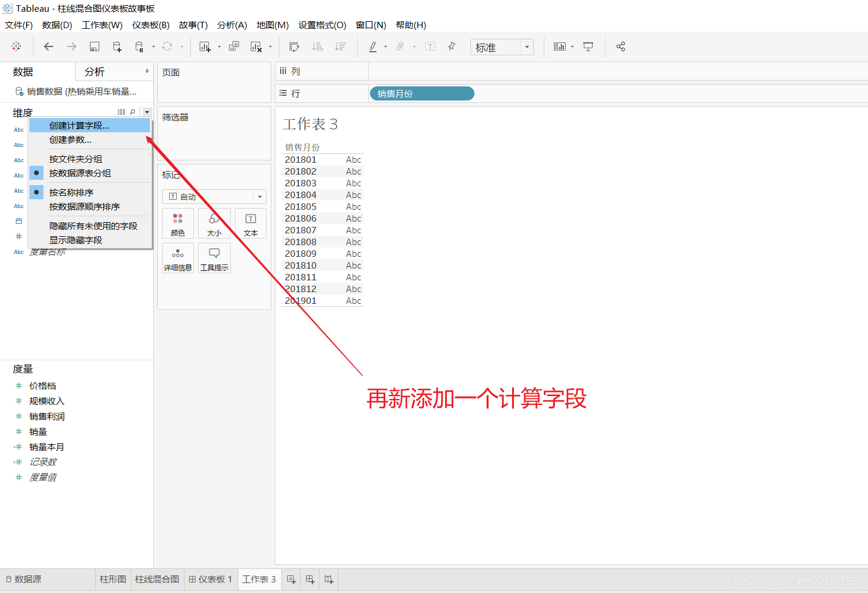Open 颜色 color mark card
Viewport: 868px width, 593px height.
coord(178,224)
